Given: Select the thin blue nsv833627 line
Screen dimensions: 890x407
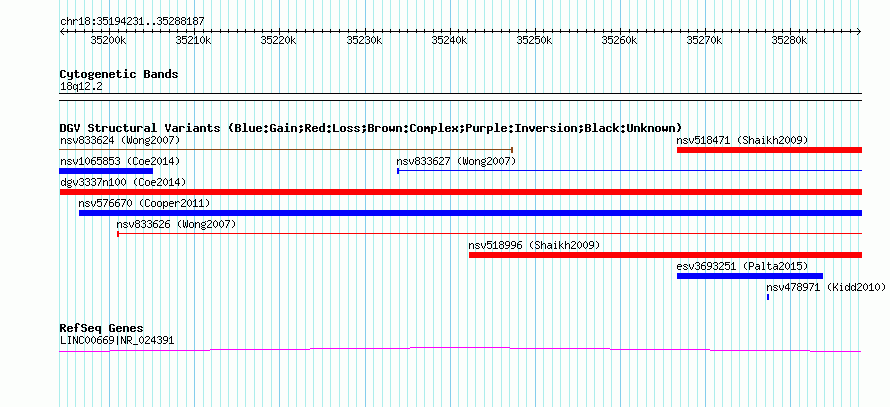Looking at the screenshot, I should pos(629,170).
